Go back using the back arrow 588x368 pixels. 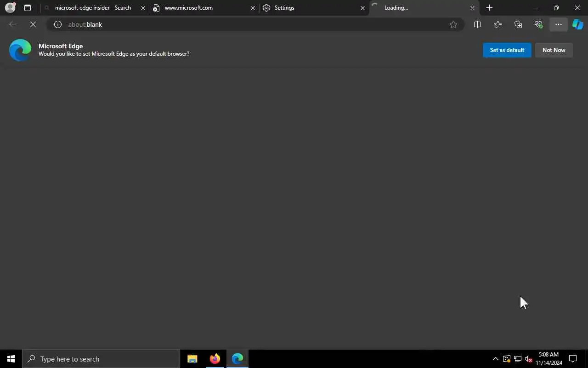(x=13, y=24)
